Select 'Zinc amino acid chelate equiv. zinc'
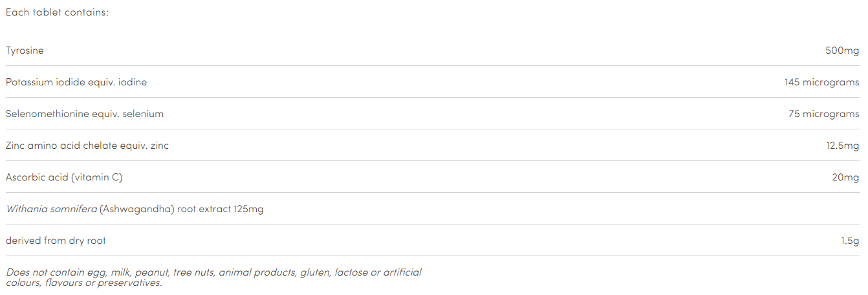The width and height of the screenshot is (868, 295). pos(87,146)
